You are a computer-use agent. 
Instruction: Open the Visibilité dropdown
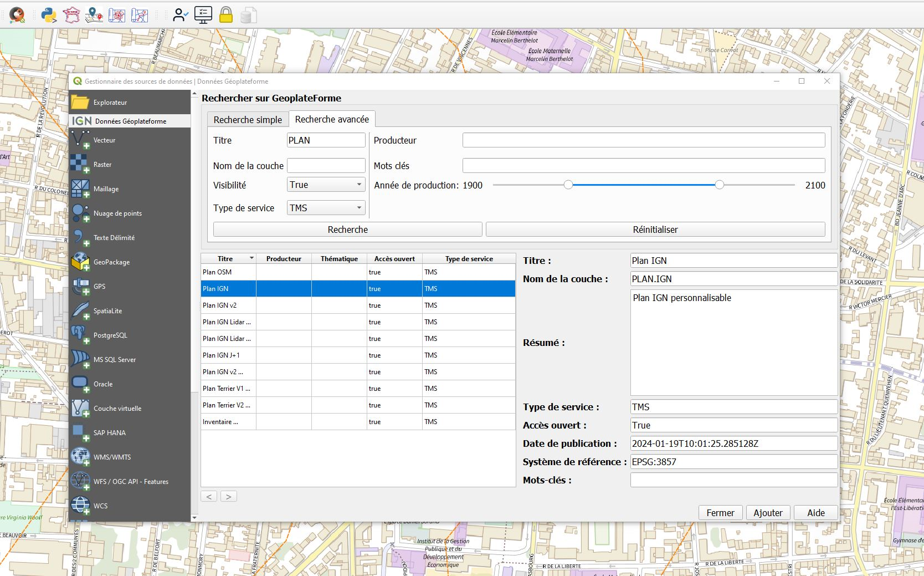326,185
